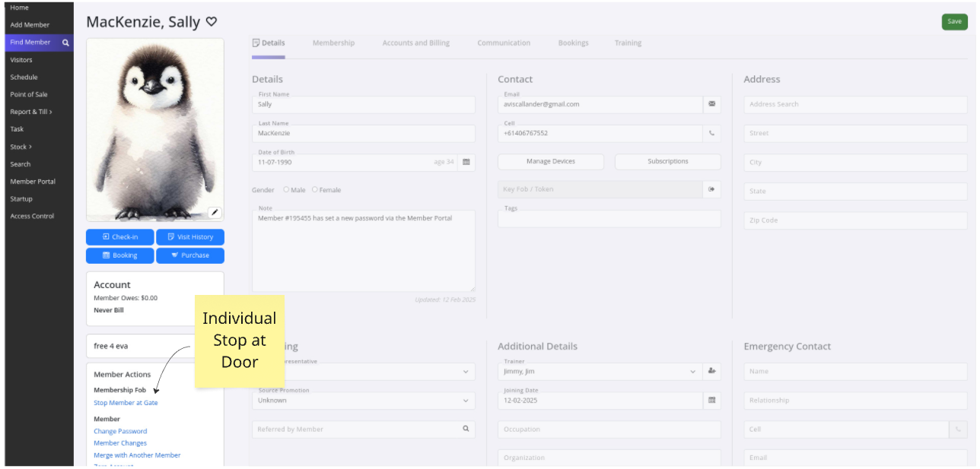Open the Bookings tab
This screenshot has width=980, height=469.
coord(573,43)
